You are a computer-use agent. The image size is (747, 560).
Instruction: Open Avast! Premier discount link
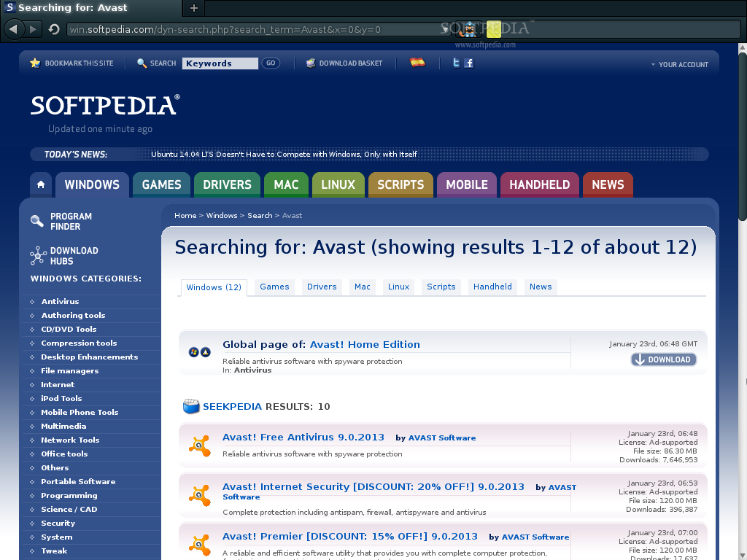point(349,536)
